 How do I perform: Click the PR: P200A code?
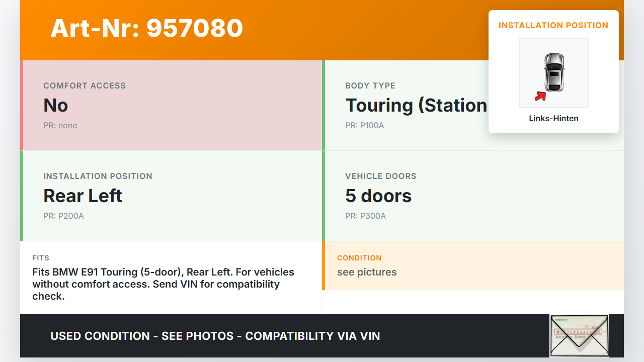(x=63, y=216)
